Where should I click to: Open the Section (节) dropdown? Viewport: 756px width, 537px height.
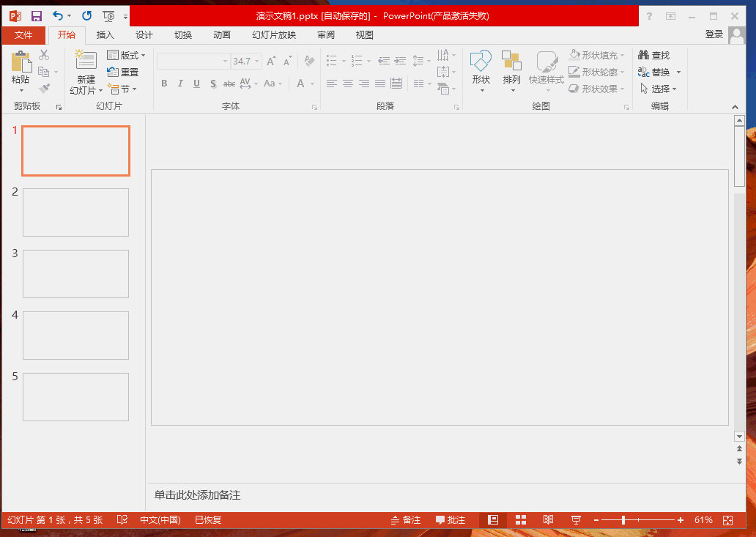click(122, 89)
